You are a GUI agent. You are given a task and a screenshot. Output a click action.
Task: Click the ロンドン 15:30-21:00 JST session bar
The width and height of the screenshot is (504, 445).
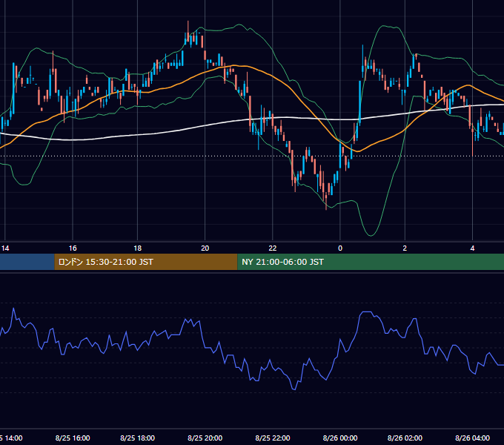pos(146,262)
